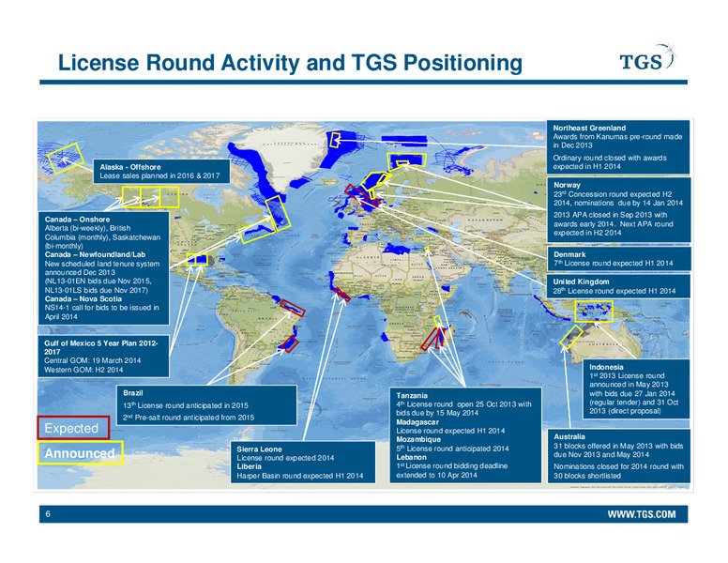Screen dimensions: 728x563
Task: Click the Australia heading
Action: point(569,436)
